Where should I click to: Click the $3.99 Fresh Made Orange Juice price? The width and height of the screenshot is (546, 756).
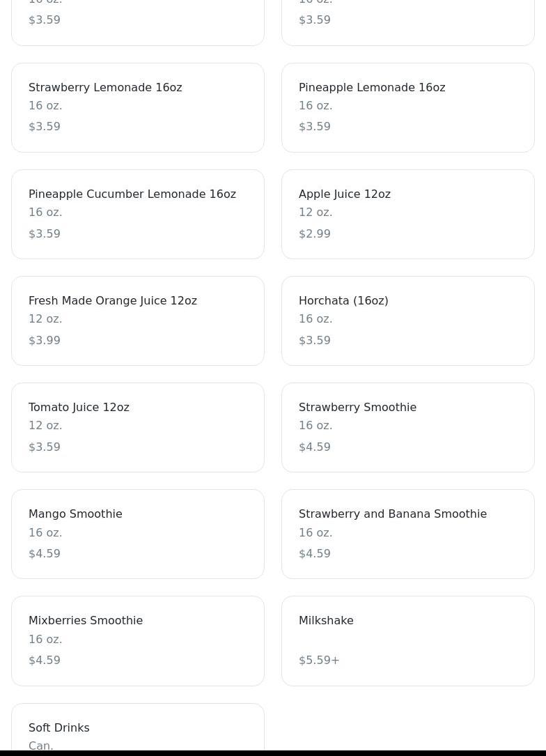[x=45, y=340]
